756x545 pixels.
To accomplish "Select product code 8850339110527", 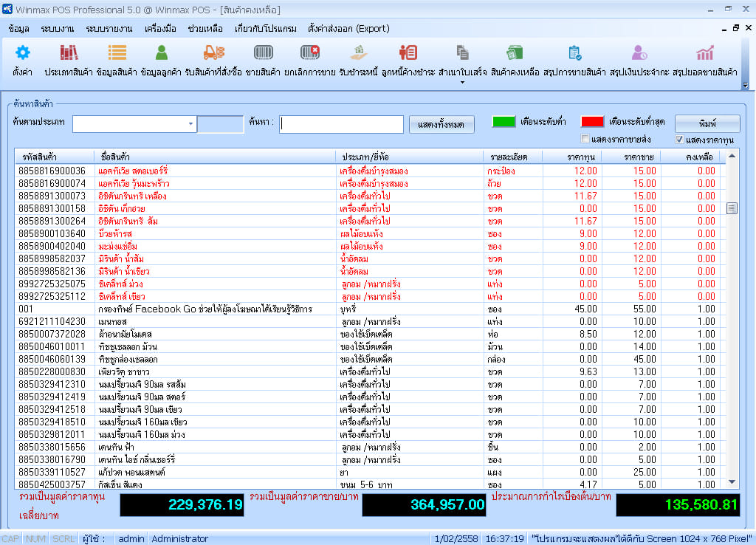I will click(x=52, y=472).
